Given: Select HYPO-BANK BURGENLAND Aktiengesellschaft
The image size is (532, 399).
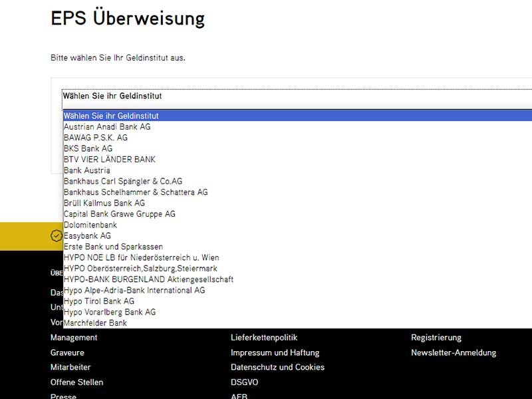Looking at the screenshot, I should (x=297, y=279).
